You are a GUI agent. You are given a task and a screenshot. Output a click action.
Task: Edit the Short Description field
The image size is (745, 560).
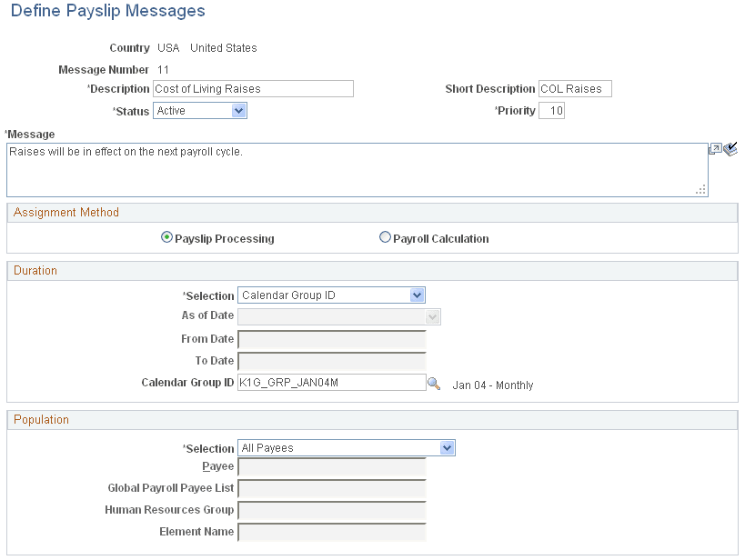[x=575, y=88]
